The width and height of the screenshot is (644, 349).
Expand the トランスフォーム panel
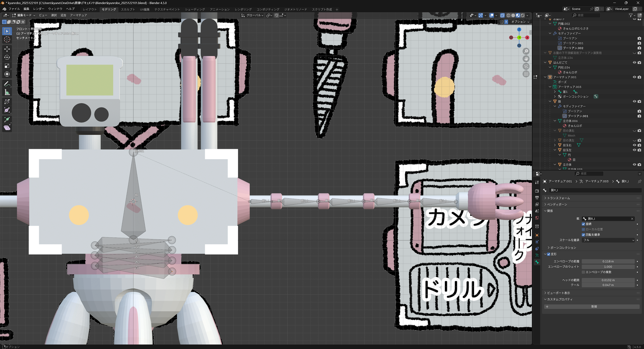coord(558,198)
